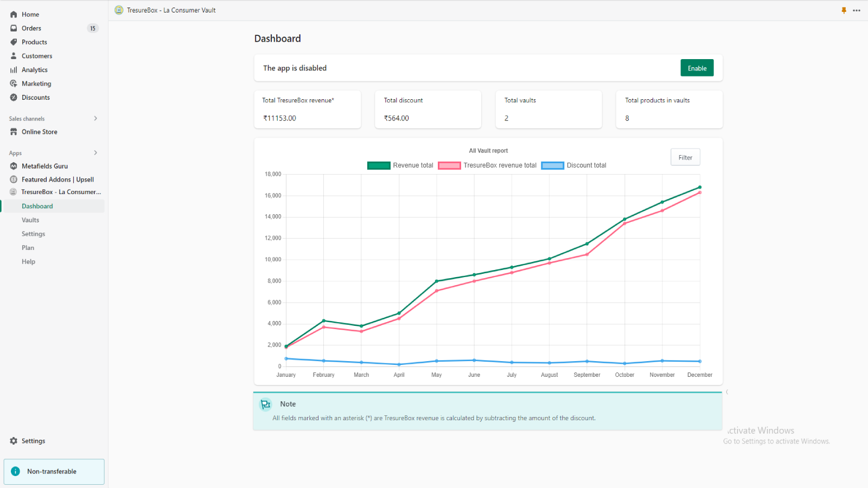Screen dimensions: 868x488
Task: Click TresureBox - La Consumer Vault header title
Action: point(171,10)
